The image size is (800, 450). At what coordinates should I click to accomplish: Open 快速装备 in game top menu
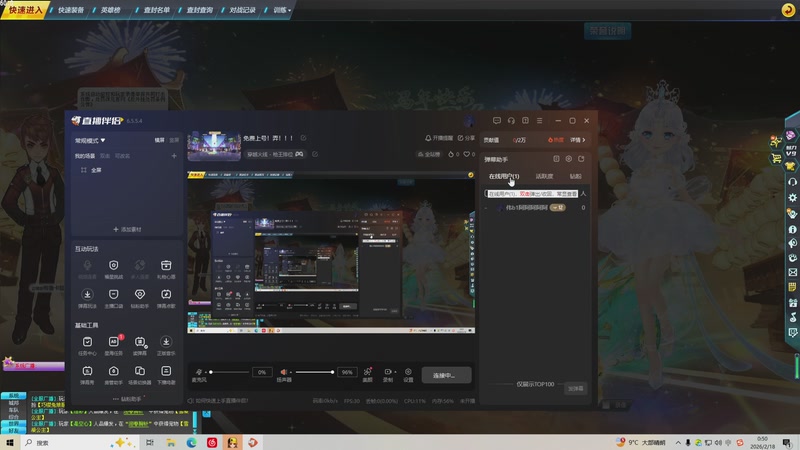71,10
